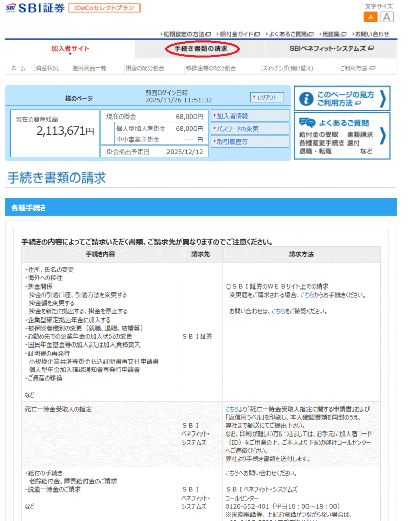Click the blue info icon in このページの見方

coord(306,99)
